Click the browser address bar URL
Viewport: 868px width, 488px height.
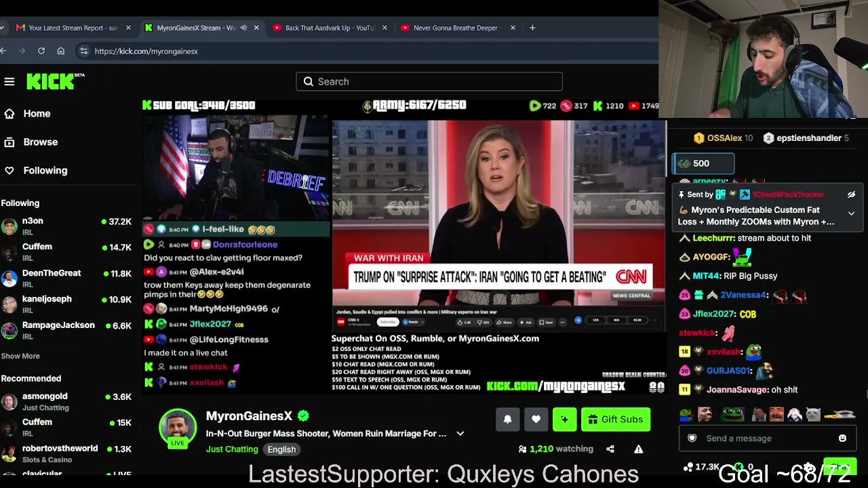click(146, 51)
